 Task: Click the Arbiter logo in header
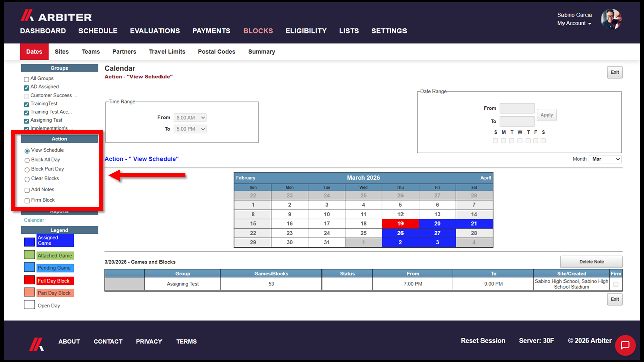click(x=56, y=16)
